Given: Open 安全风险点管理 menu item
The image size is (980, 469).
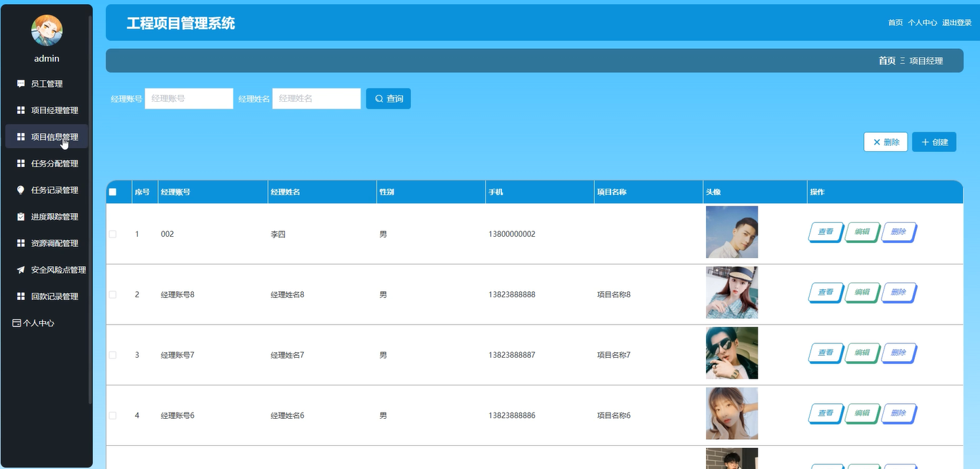Looking at the screenshot, I should tap(47, 270).
